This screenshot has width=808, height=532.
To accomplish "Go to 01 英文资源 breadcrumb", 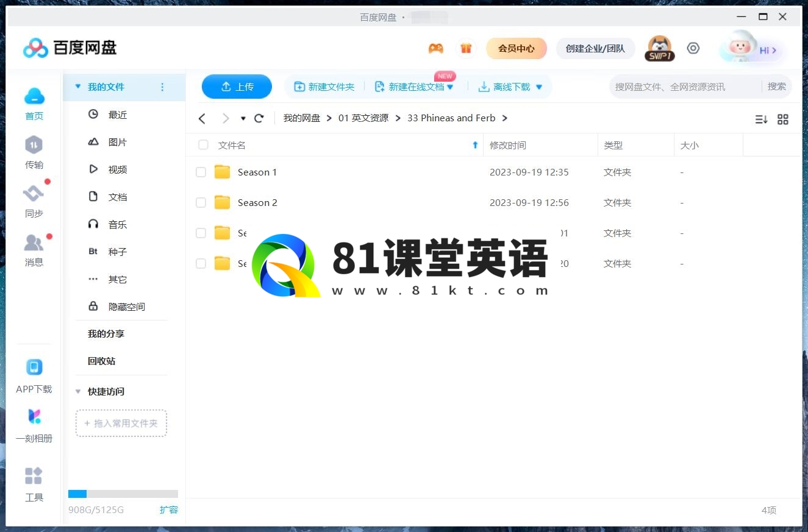I will click(363, 118).
